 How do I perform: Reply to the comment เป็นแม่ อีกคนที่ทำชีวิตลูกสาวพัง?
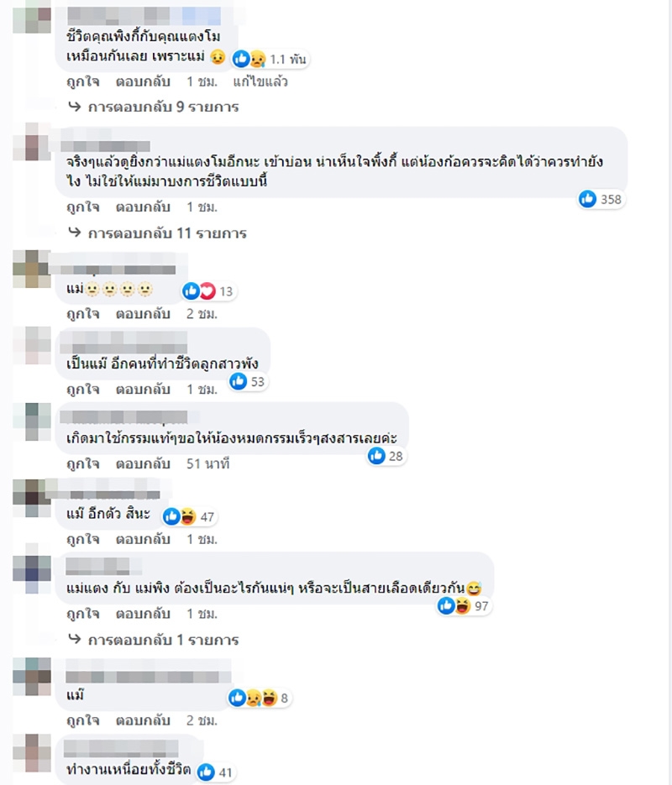pyautogui.click(x=143, y=389)
